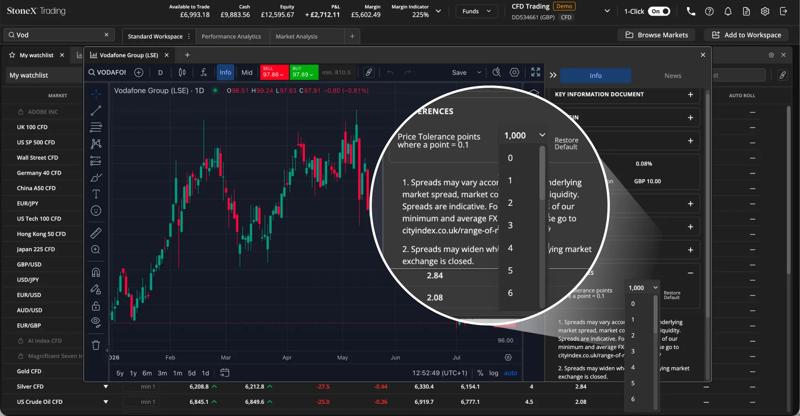Screen dimensions: 800x416
Task: Click the Add to Workspace button
Action: [747, 35]
